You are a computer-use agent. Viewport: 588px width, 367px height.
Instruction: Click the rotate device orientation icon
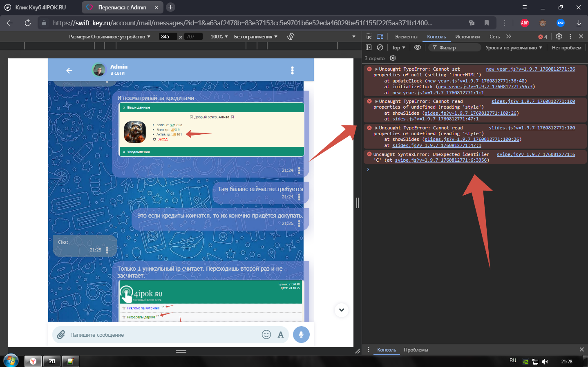tap(291, 36)
